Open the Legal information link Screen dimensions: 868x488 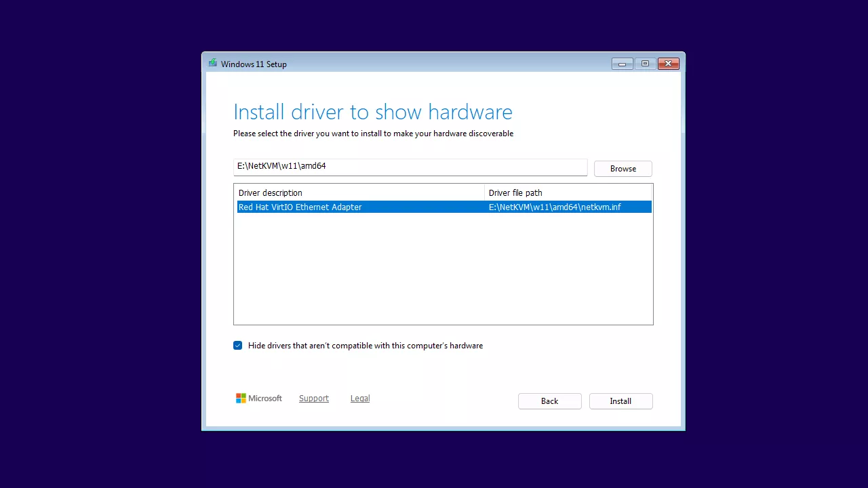click(359, 398)
